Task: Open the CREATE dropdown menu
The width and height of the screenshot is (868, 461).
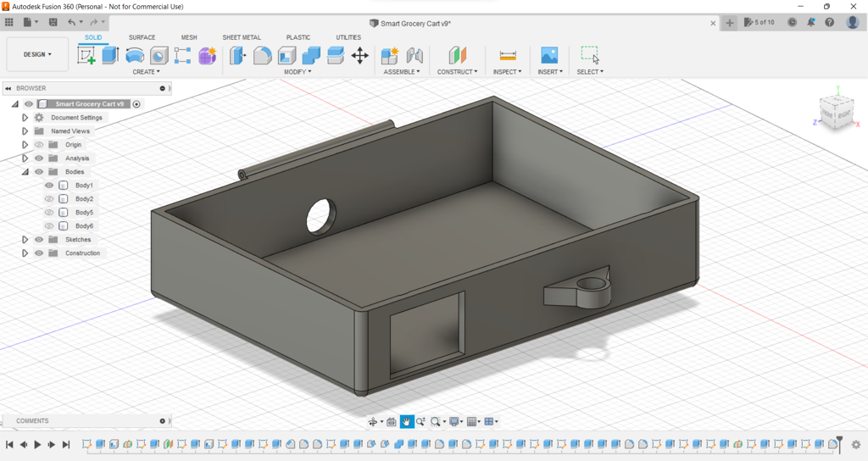Action: click(146, 72)
